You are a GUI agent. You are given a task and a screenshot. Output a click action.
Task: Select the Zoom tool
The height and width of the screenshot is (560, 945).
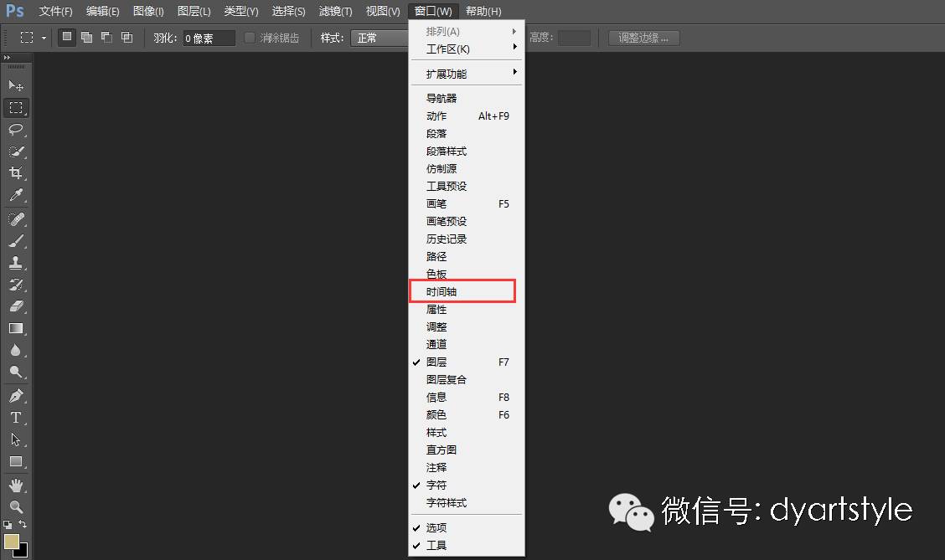[14, 506]
